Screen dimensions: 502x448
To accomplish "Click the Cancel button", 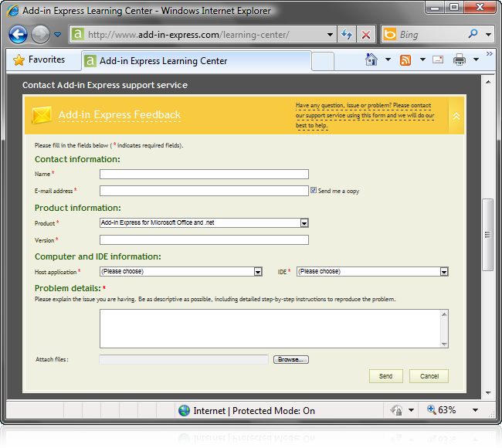I will [429, 376].
